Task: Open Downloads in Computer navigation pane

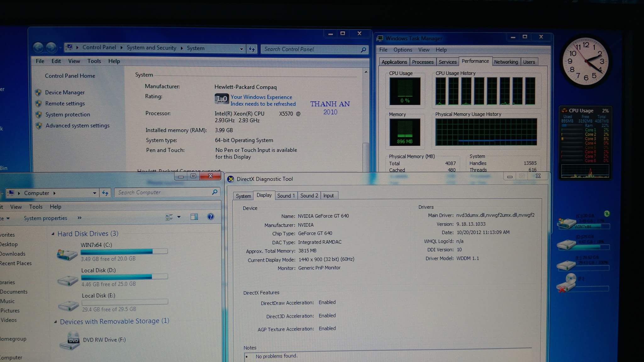Action: [x=13, y=254]
